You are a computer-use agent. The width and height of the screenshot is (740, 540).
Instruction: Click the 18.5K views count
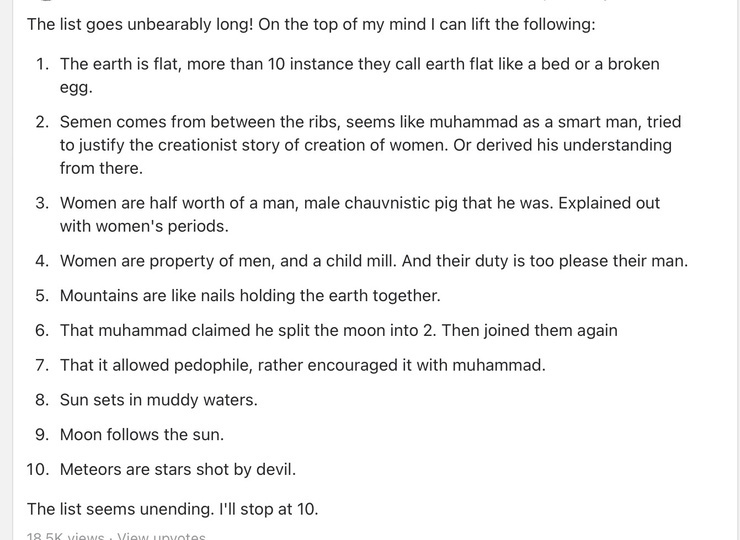65,537
